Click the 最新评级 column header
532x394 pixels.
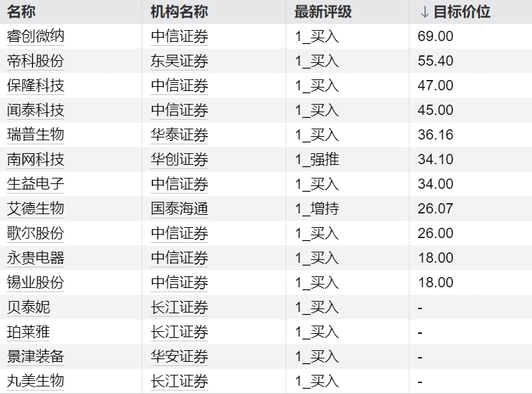click(x=323, y=12)
